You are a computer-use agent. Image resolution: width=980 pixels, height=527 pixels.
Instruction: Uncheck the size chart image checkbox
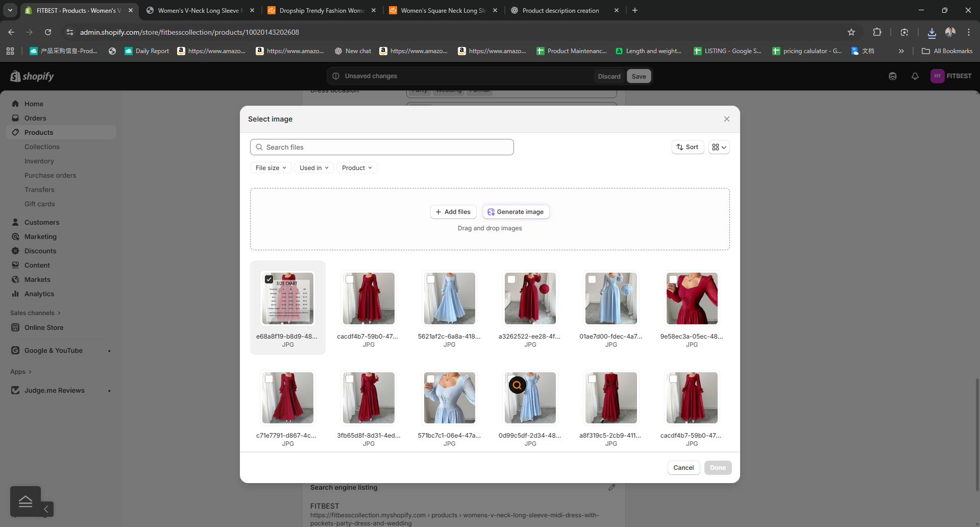[269, 279]
